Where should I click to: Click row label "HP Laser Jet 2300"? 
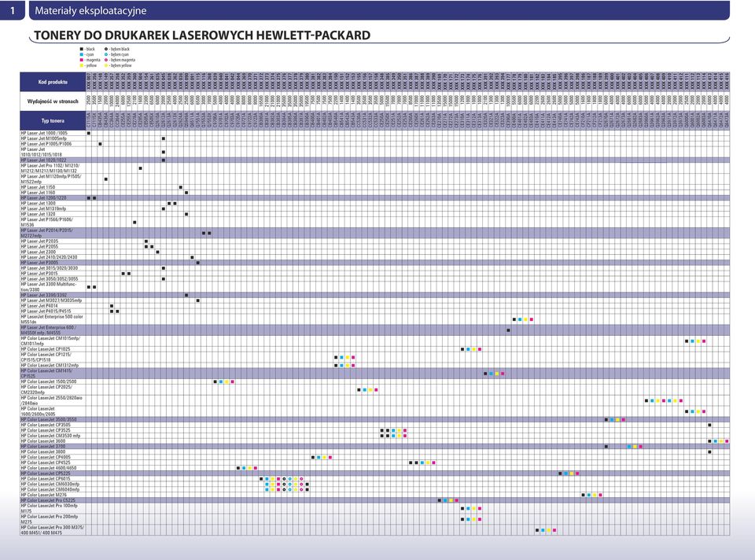click(x=38, y=252)
